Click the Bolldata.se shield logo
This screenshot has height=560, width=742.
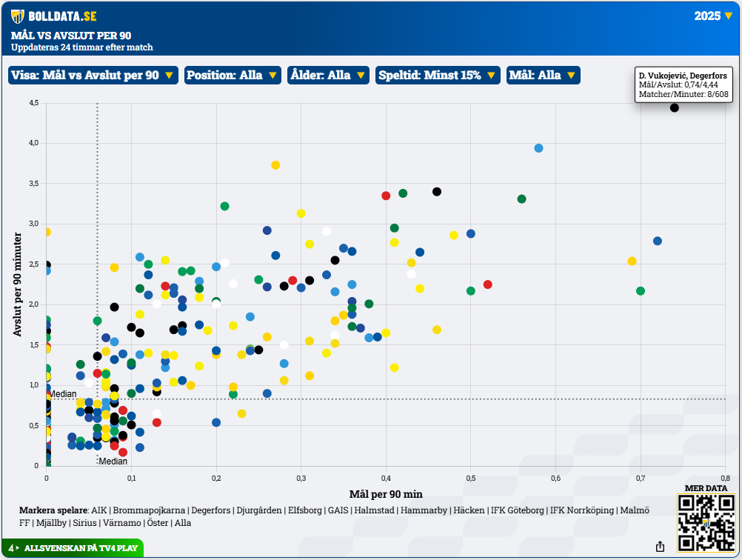click(x=18, y=16)
